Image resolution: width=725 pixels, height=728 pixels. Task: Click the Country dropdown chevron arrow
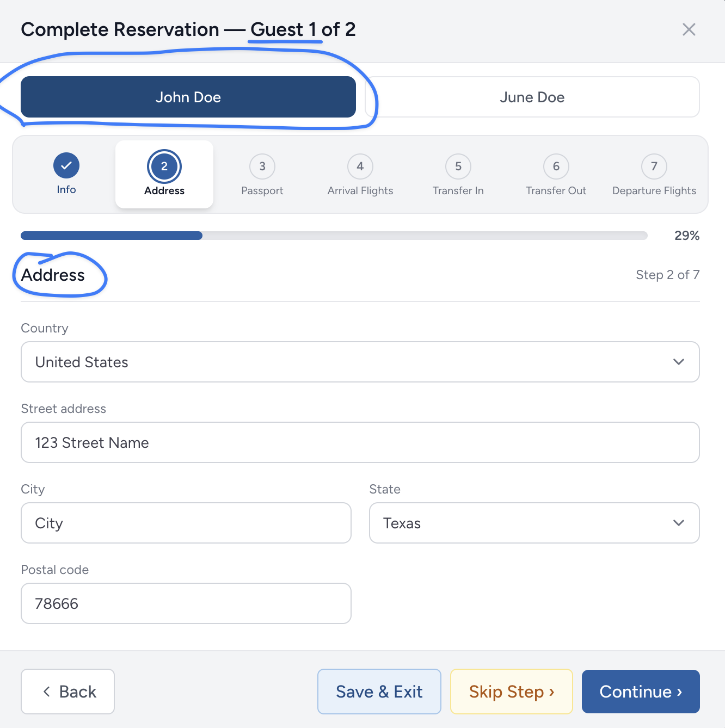point(679,362)
